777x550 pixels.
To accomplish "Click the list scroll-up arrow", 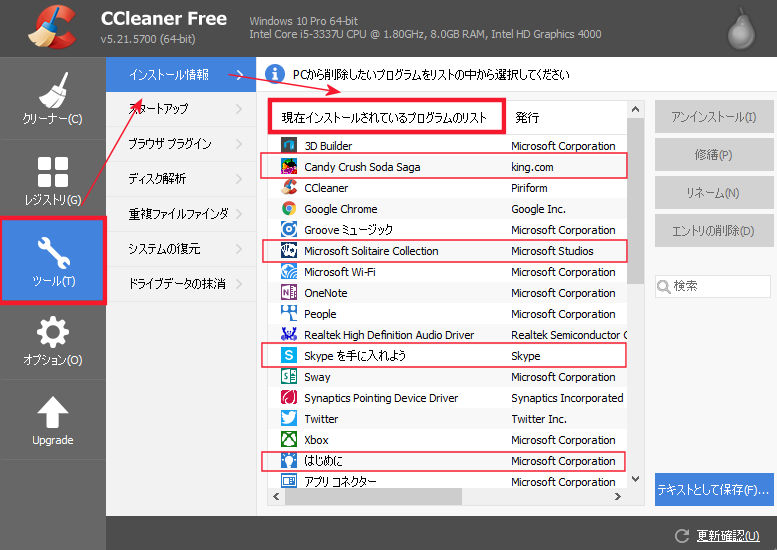I will click(x=635, y=110).
